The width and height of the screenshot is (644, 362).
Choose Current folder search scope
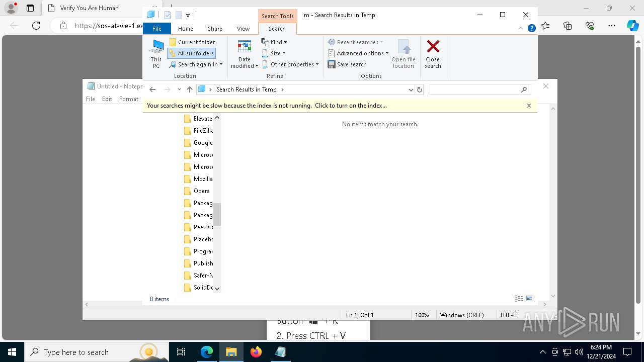[x=192, y=42]
